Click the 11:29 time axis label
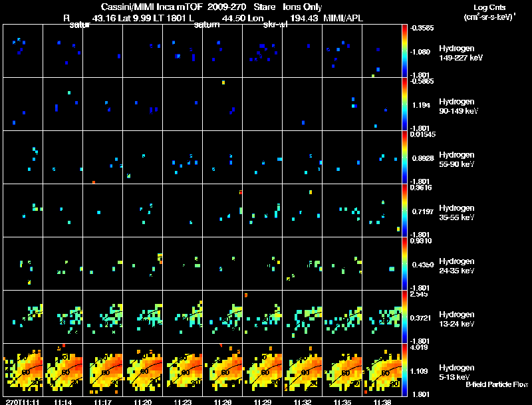The width and height of the screenshot is (532, 405). click(x=262, y=402)
